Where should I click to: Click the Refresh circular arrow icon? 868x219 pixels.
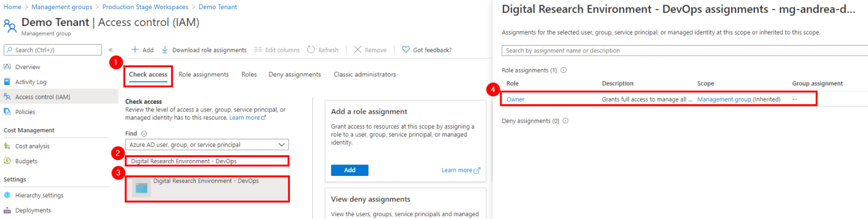311,49
